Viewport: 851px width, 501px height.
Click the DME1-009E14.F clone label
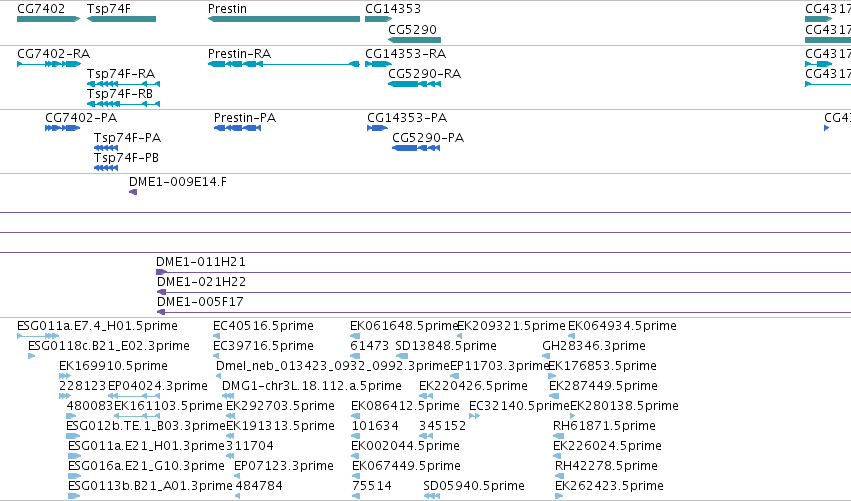[x=178, y=182]
